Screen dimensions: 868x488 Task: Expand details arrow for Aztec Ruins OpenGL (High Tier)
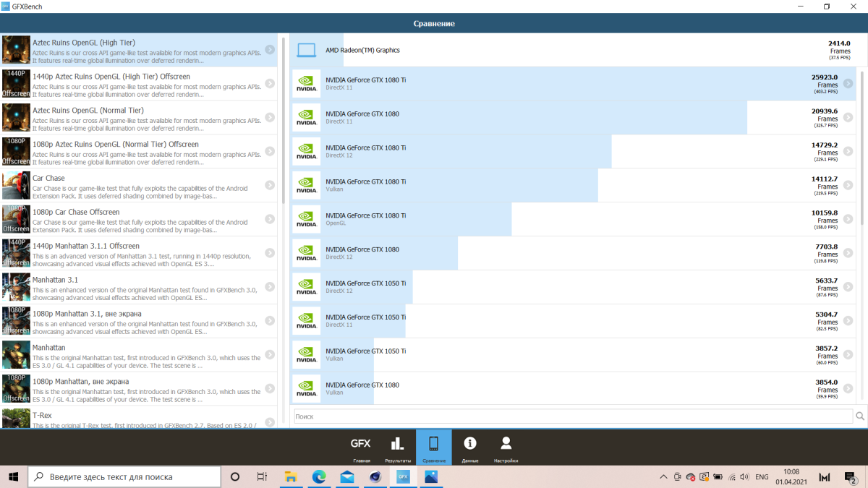coord(269,50)
